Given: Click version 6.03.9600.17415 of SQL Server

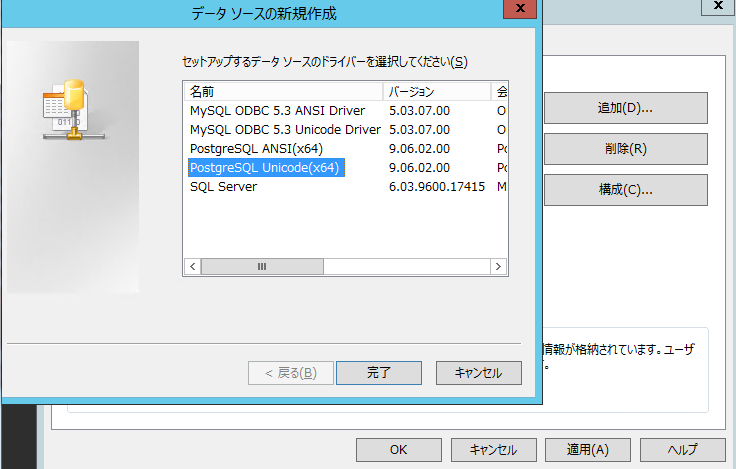Looking at the screenshot, I should pos(437,187).
